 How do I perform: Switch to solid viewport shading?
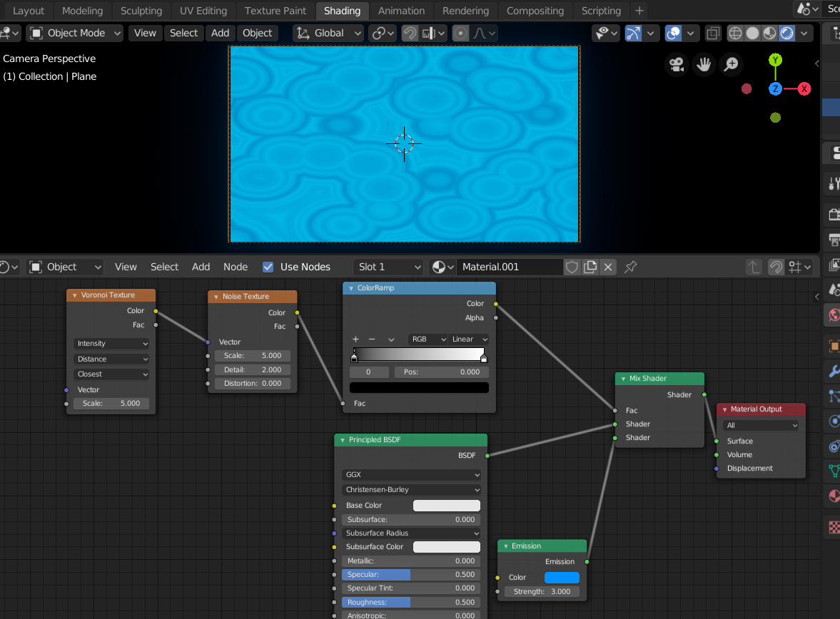click(752, 34)
